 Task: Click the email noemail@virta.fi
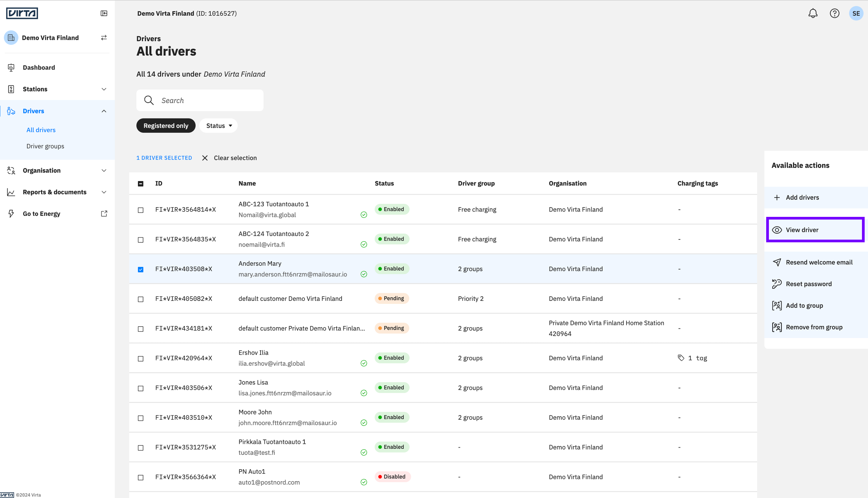[x=262, y=245]
